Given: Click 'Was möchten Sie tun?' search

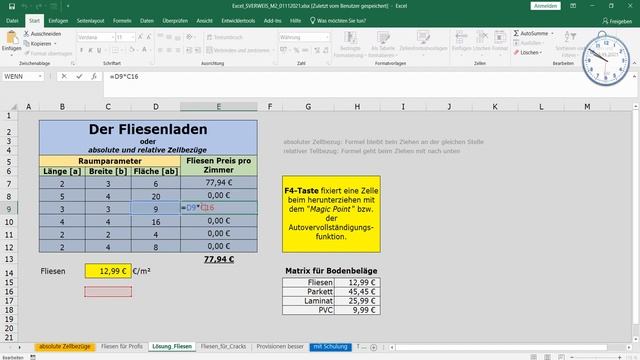Looking at the screenshot, I should pos(338,21).
